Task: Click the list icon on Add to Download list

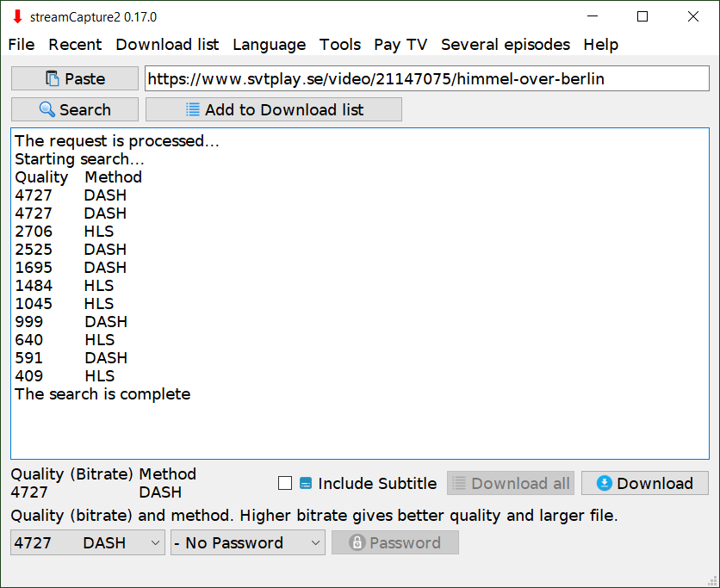Action: [193, 109]
